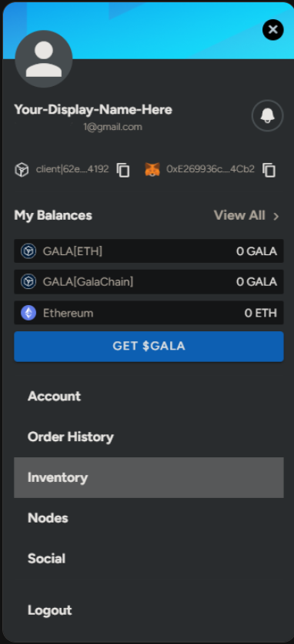Click the profile avatar picture

(x=44, y=58)
